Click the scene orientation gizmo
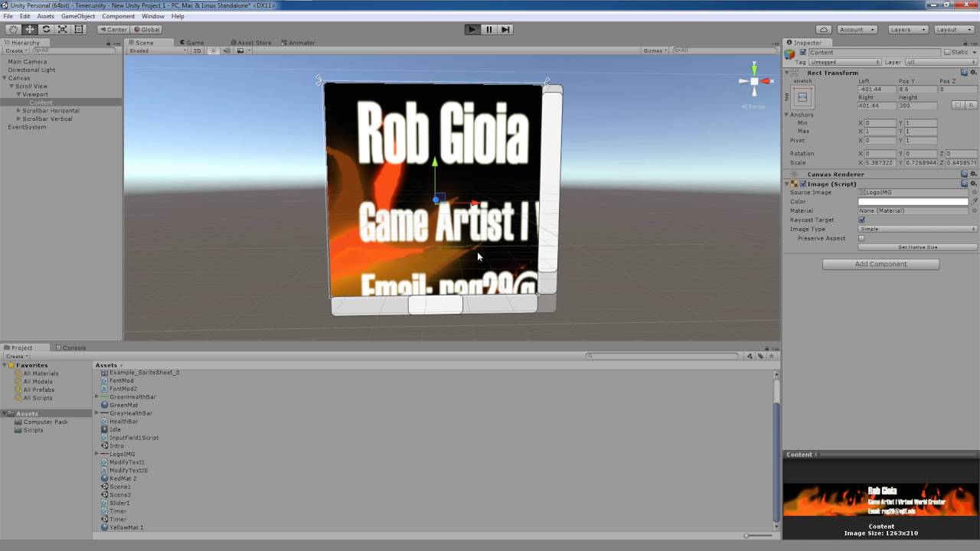Viewport: 980px width, 551px height. pos(754,82)
